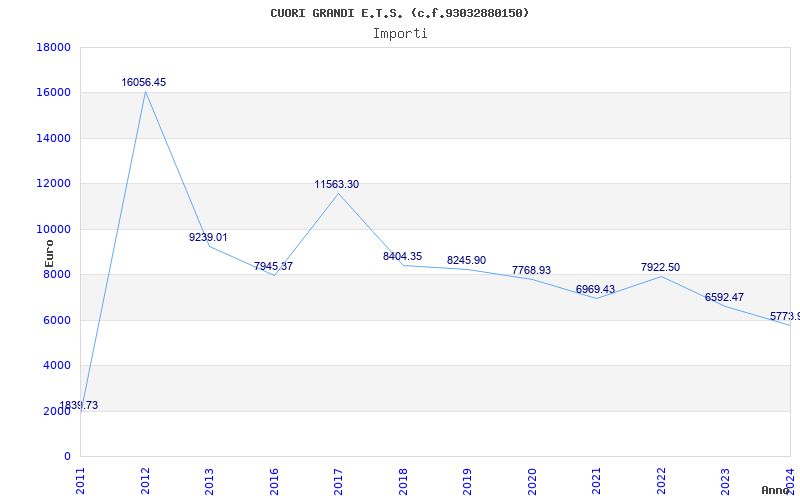Select the 9239.01 data label
This screenshot has height=500, width=800.
208,237
